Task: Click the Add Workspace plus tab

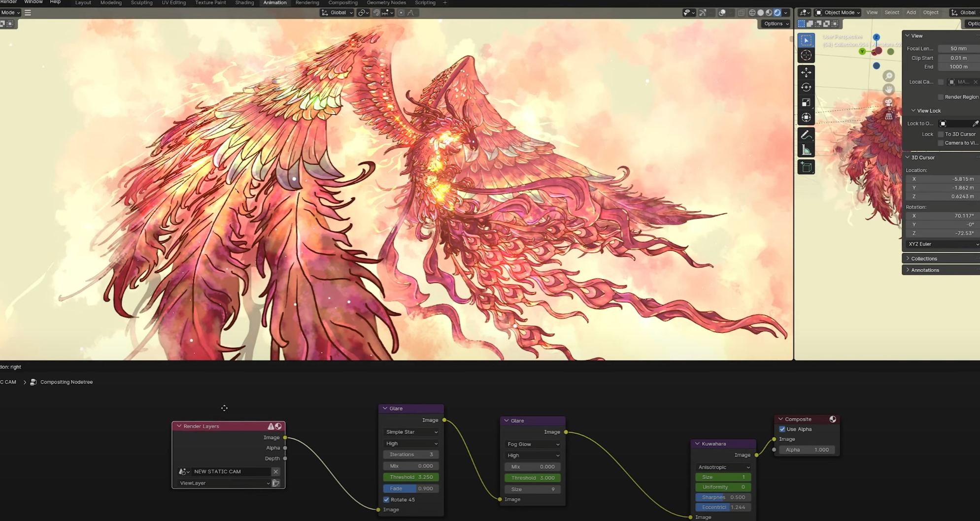Action: coord(445,3)
